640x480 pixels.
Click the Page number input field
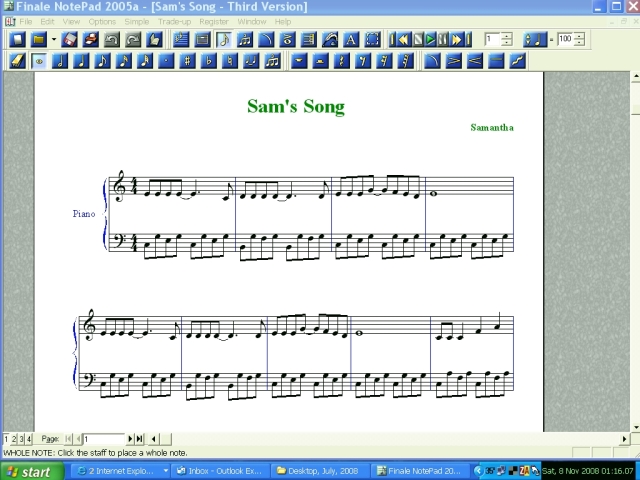(x=104, y=439)
